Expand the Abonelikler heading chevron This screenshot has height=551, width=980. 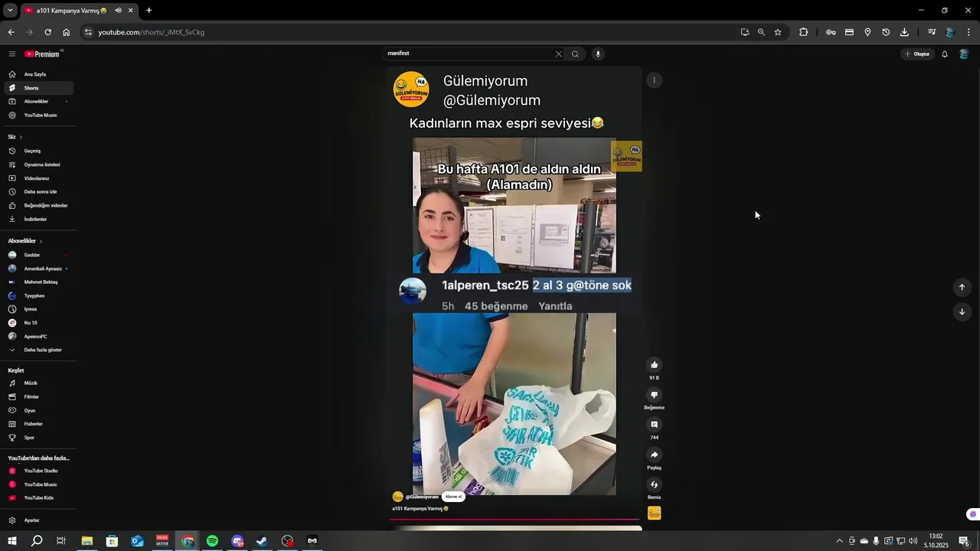point(41,241)
